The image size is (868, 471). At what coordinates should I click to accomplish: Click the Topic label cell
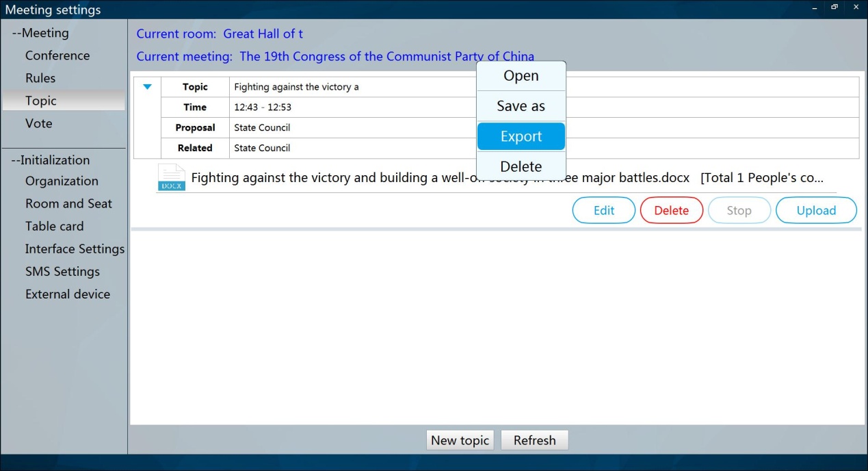pyautogui.click(x=195, y=87)
